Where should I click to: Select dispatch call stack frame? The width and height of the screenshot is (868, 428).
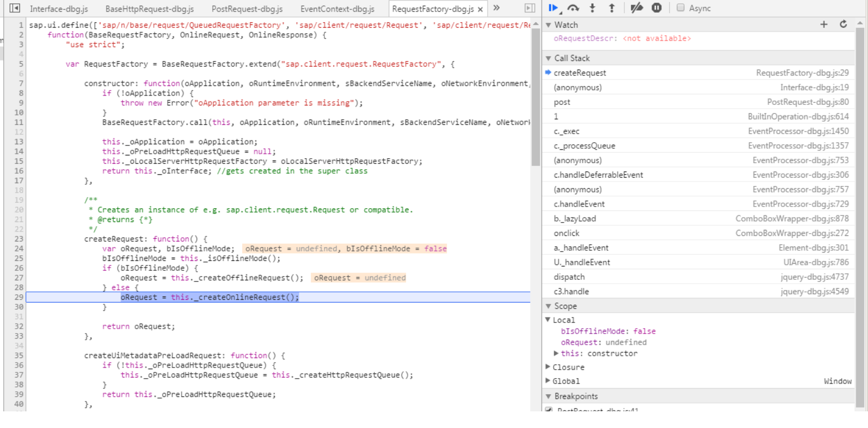click(698, 276)
